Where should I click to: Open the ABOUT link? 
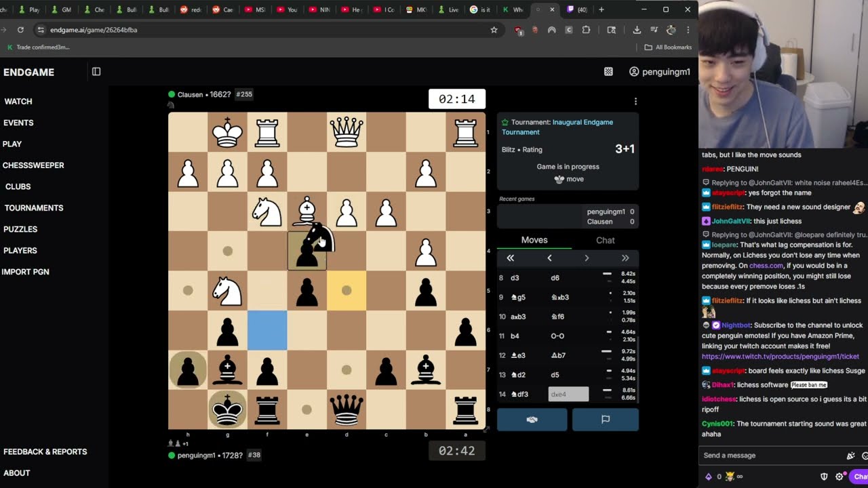(17, 473)
